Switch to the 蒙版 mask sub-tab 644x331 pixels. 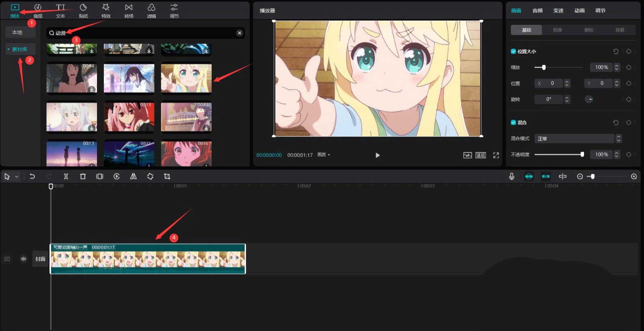click(x=588, y=30)
